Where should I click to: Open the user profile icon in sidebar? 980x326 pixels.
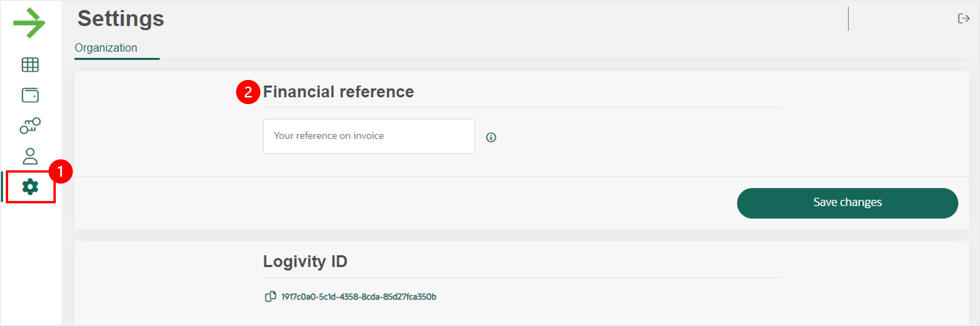(x=30, y=156)
